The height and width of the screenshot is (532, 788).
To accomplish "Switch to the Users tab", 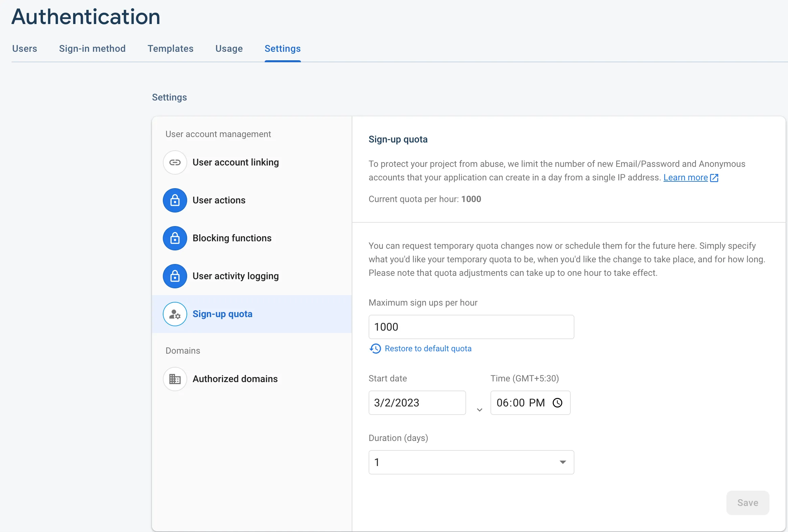I will click(x=25, y=48).
